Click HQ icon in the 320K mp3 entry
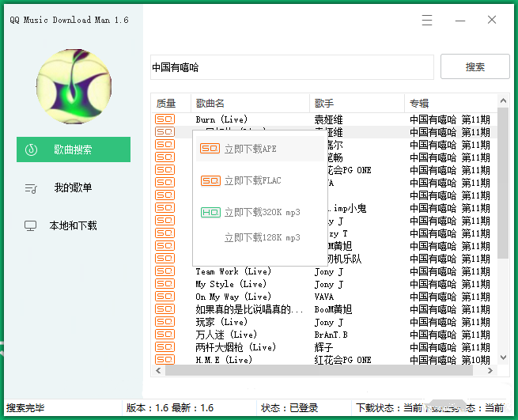 (210, 212)
